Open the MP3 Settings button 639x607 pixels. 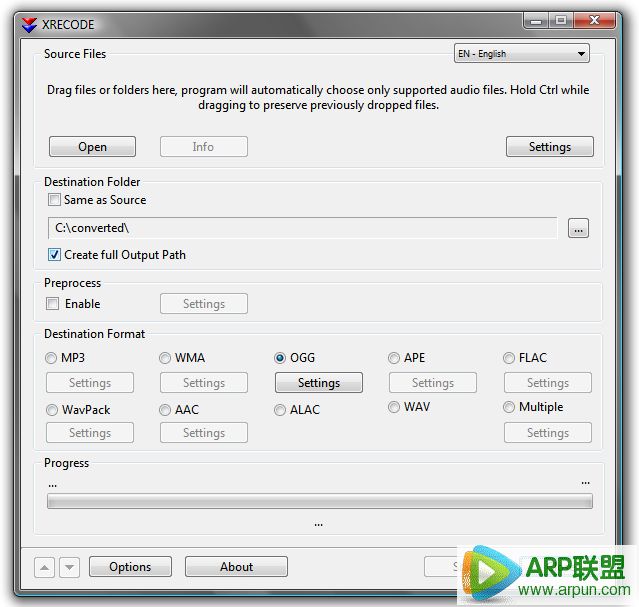click(x=90, y=383)
